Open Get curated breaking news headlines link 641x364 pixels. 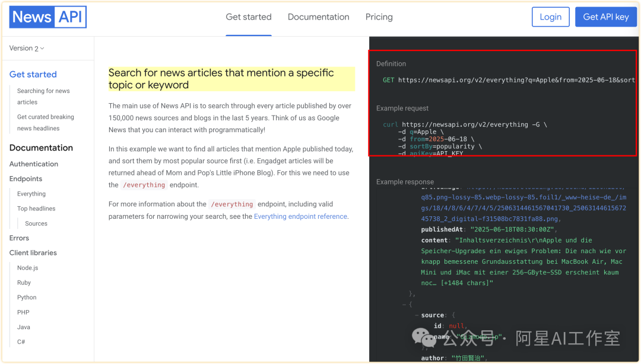(45, 123)
